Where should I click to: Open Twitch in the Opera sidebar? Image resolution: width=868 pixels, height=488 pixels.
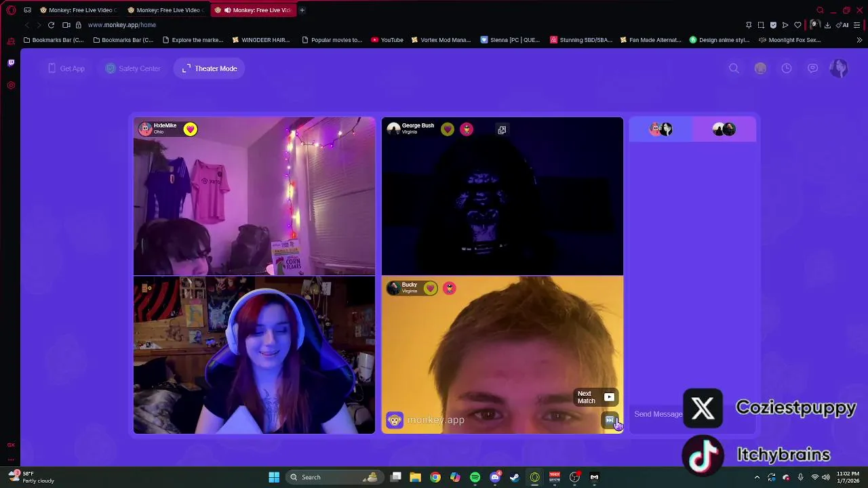[11, 63]
